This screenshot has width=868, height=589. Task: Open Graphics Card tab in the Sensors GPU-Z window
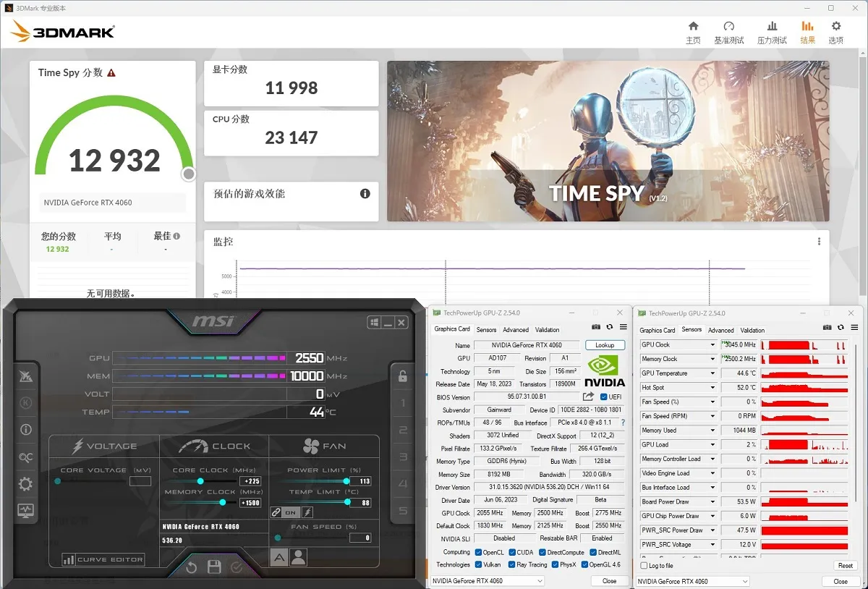point(658,330)
